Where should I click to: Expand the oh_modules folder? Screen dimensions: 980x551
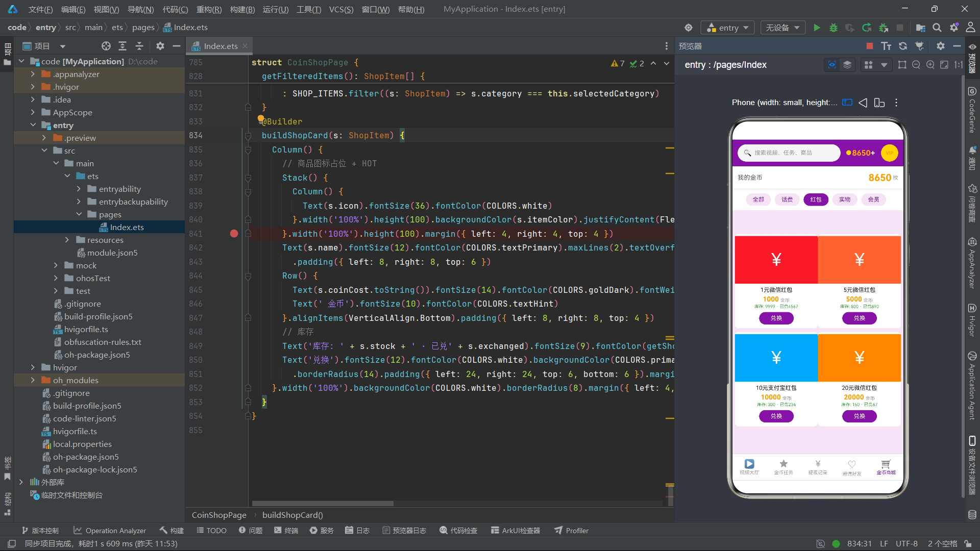33,380
